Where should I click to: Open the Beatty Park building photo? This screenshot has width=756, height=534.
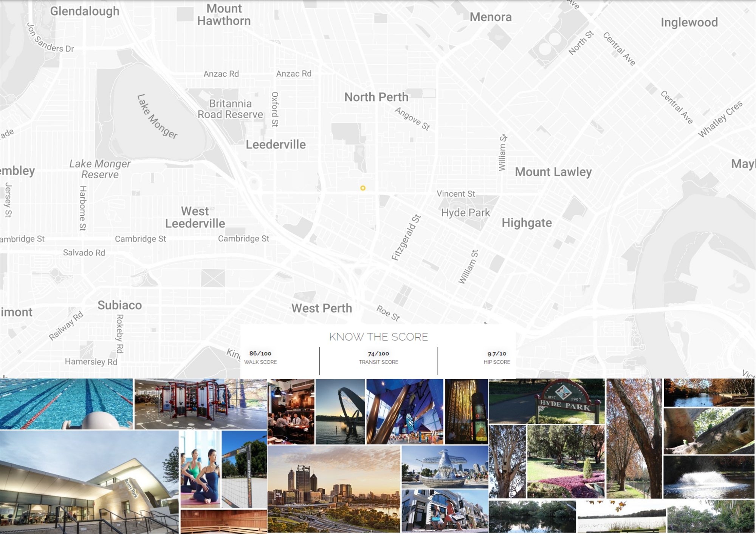pyautogui.click(x=89, y=482)
